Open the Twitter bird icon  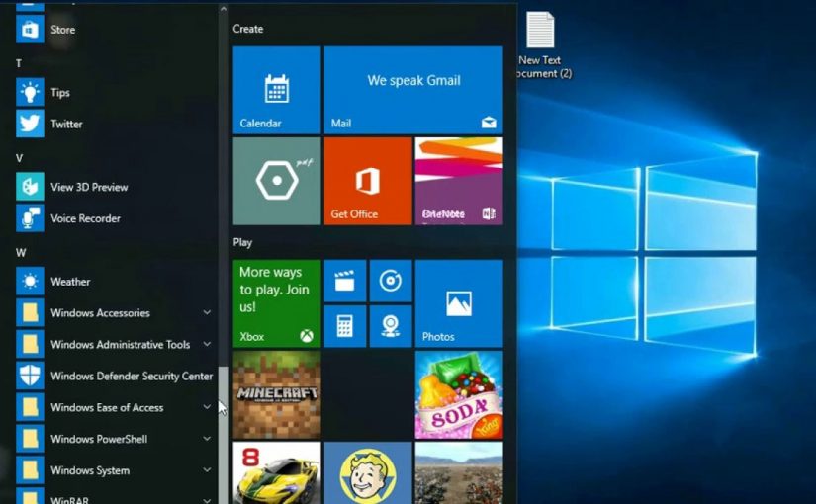click(30, 124)
